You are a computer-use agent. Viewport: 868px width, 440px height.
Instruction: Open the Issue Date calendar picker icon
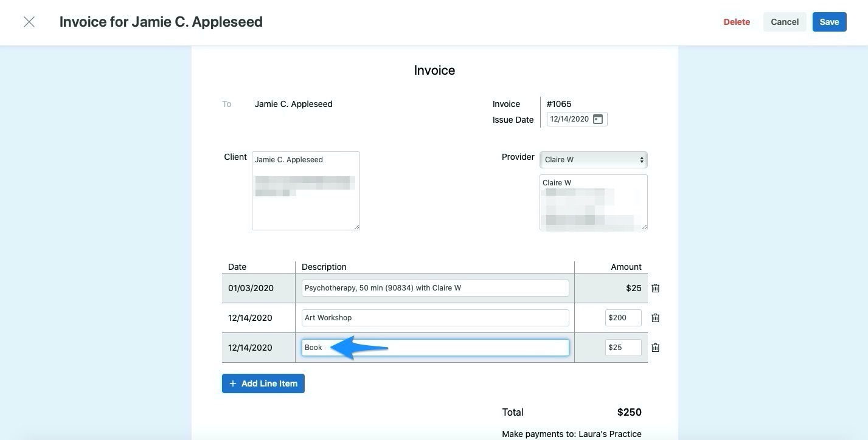pyautogui.click(x=598, y=119)
